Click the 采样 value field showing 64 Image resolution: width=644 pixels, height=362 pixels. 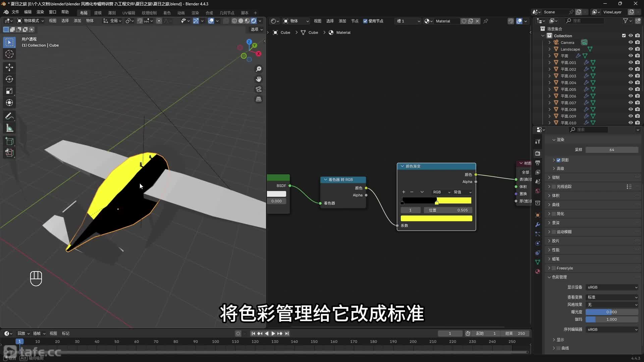(x=612, y=150)
